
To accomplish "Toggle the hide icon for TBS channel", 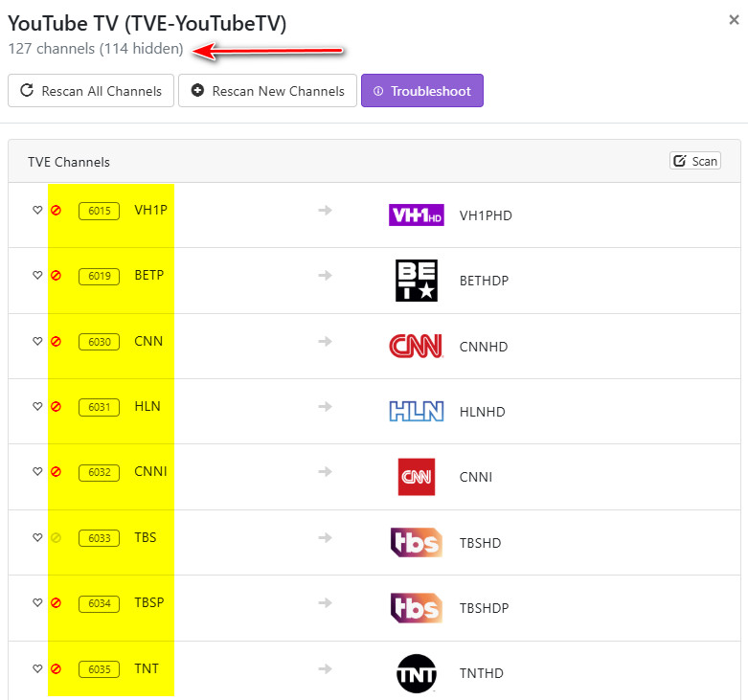I will 56,538.
